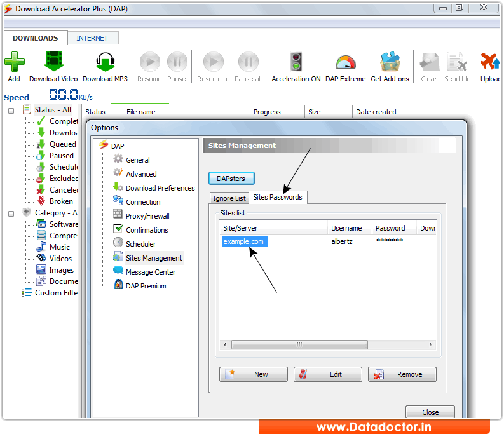Toggle the Acceleration ON traffic light

[x=296, y=62]
